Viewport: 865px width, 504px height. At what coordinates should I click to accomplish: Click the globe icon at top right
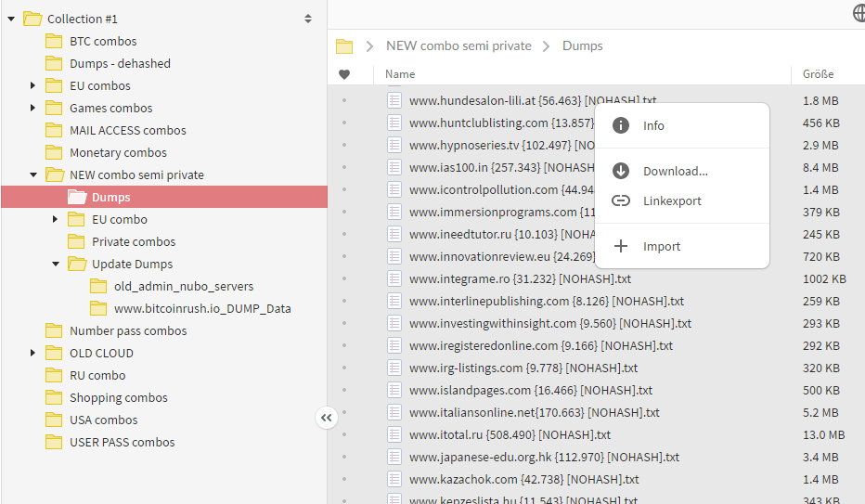[x=859, y=13]
